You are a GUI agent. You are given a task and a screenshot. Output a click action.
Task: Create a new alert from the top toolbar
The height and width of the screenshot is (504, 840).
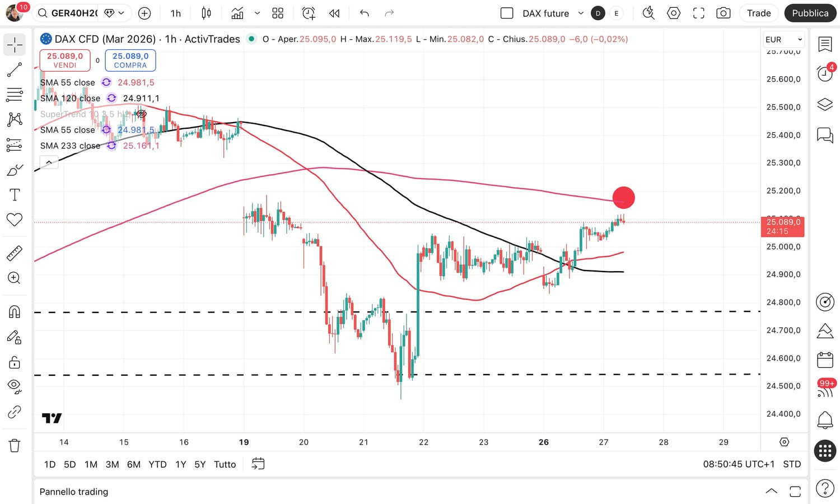[309, 13]
